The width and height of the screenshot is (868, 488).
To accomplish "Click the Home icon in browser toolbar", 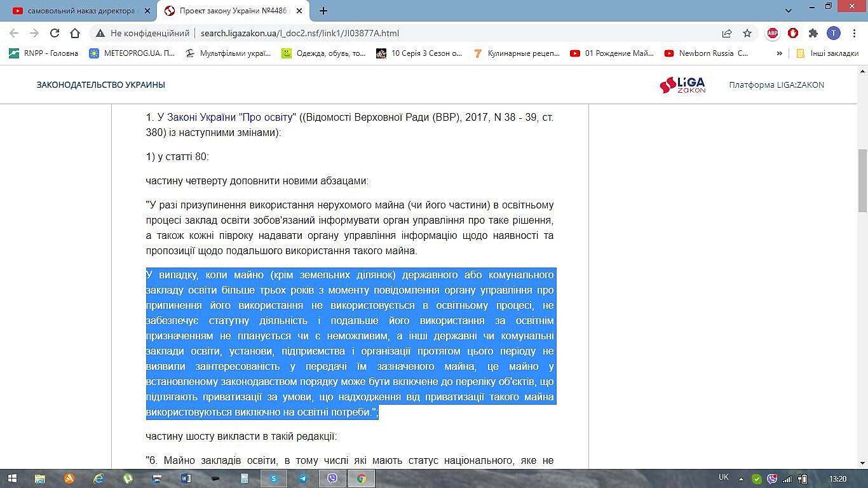I will (75, 33).
